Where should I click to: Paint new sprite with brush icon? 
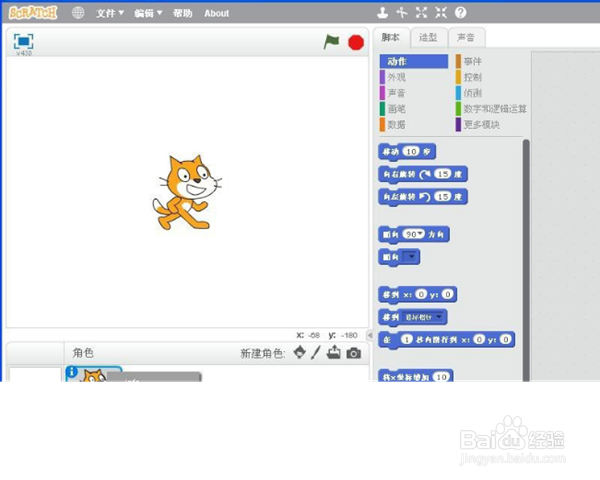click(315, 353)
